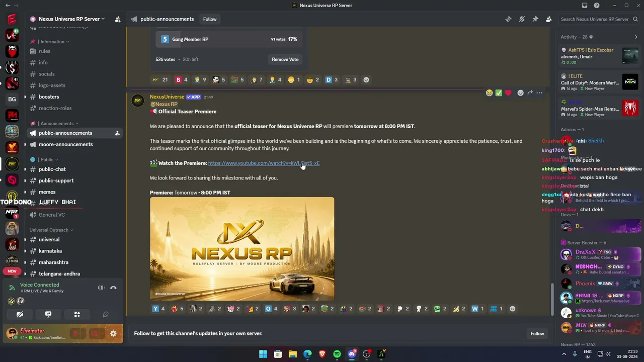The height and width of the screenshot is (362, 644).
Task: Open Windows Start menu
Action: pyautogui.click(x=263, y=354)
